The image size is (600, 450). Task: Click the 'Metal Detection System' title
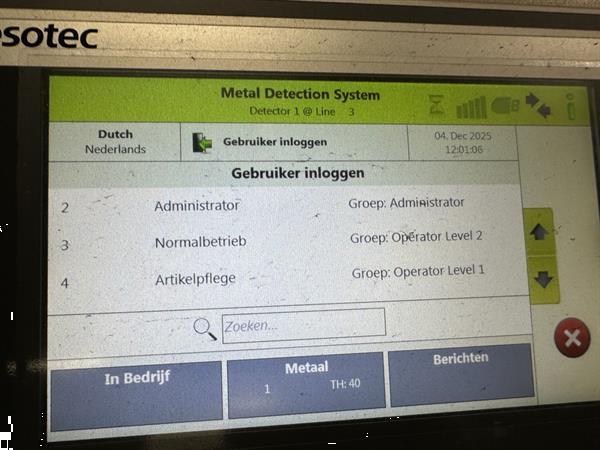click(300, 94)
